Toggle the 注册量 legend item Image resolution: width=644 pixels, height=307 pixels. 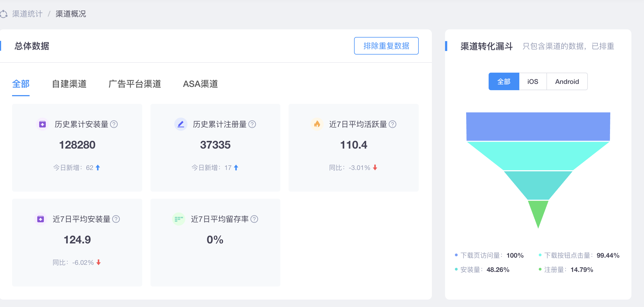(566, 269)
